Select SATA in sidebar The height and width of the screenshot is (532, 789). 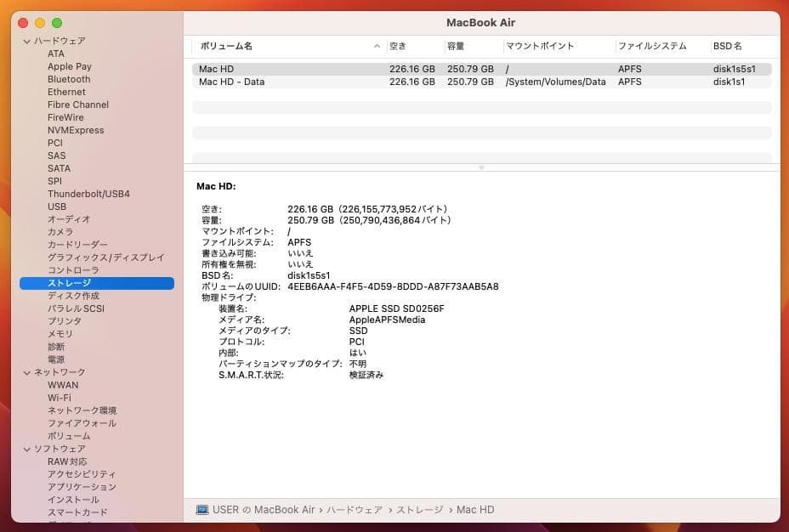tap(59, 168)
